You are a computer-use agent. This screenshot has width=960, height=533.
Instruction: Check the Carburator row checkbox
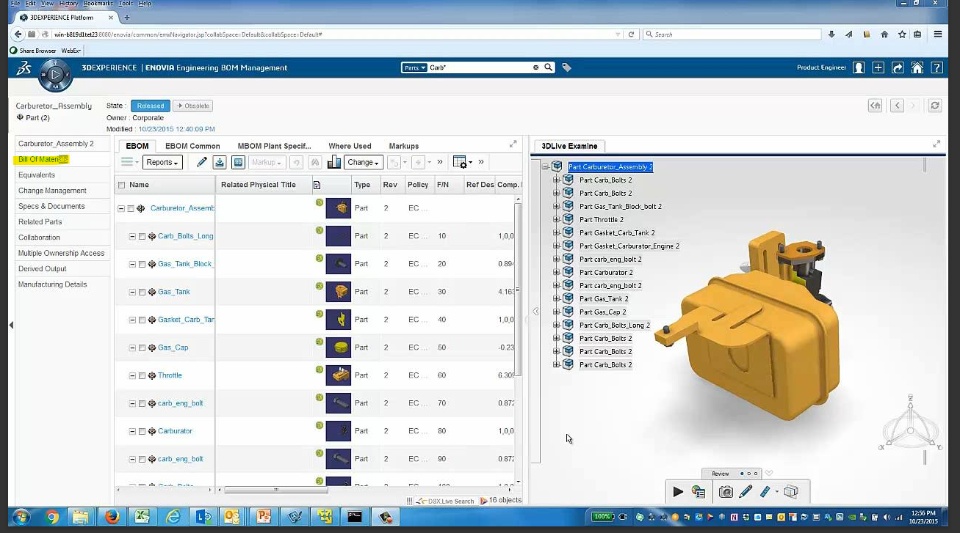click(142, 431)
